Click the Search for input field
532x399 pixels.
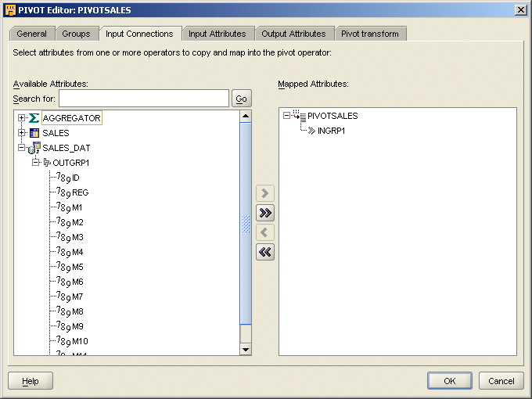[144, 99]
